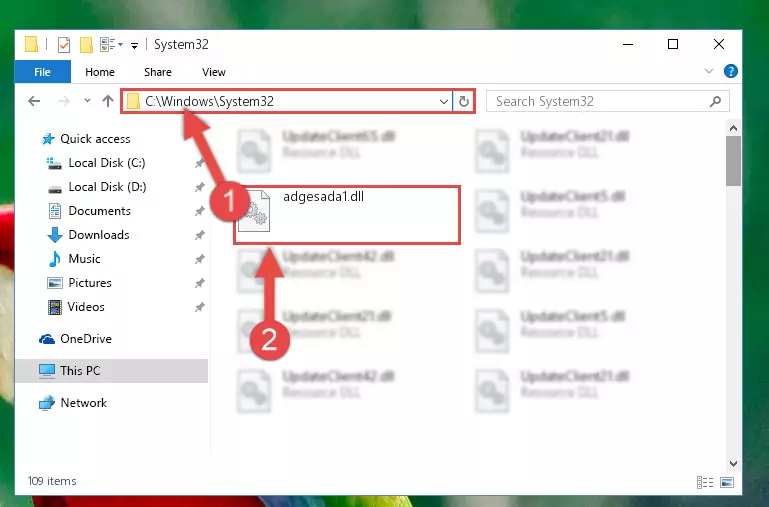Viewport: 769px width, 507px height.
Task: Click the C:\Windows\System32 address bar
Action: coord(287,101)
